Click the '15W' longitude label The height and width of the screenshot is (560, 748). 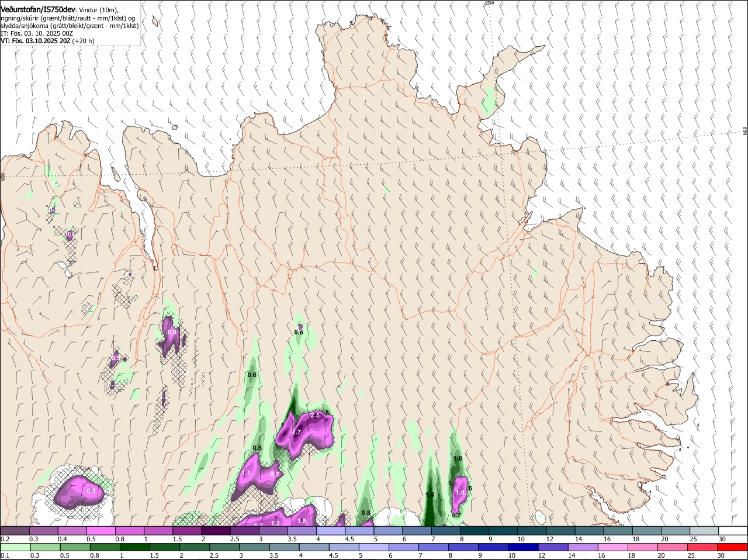(489, 3)
